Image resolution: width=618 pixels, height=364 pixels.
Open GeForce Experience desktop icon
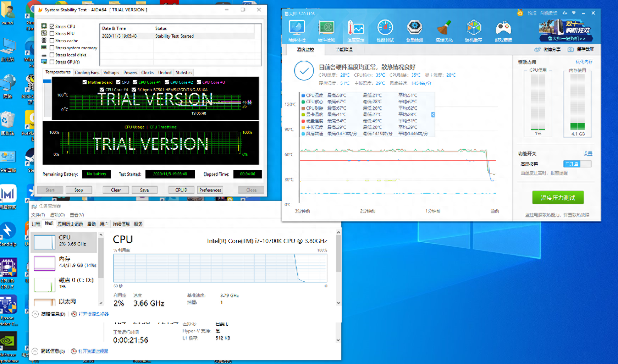click(9, 347)
